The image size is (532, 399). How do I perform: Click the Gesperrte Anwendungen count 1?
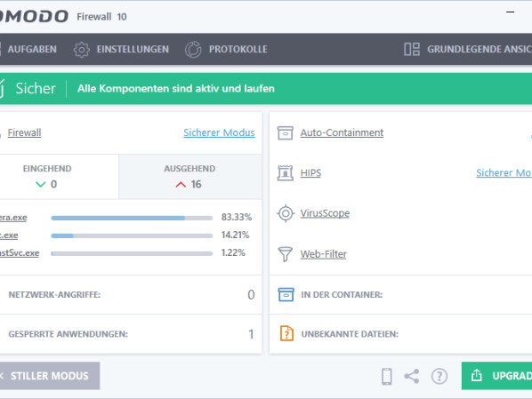[251, 334]
